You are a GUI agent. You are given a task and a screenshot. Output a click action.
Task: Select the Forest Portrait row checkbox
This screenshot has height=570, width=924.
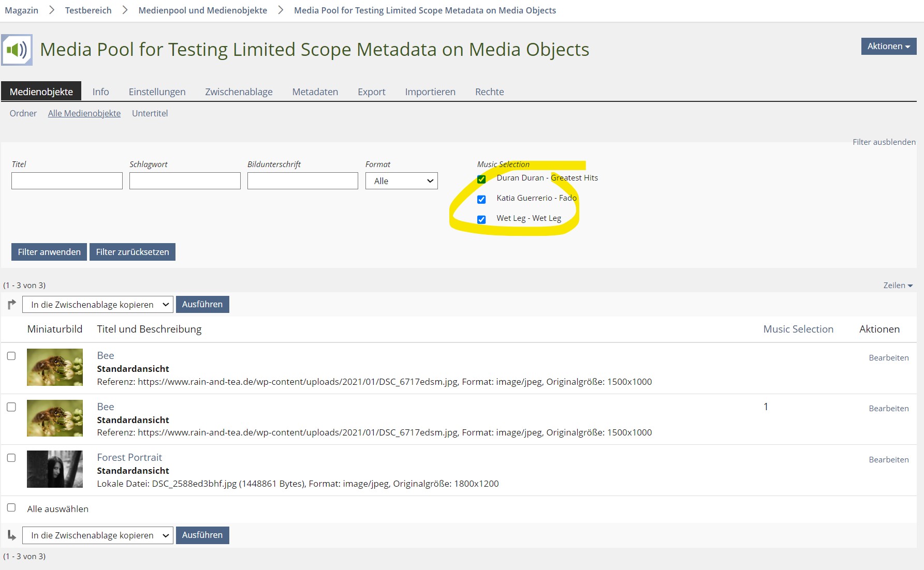pyautogui.click(x=11, y=458)
